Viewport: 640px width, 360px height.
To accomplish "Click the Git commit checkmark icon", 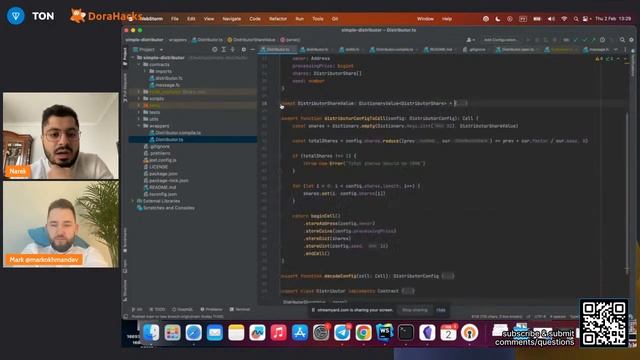I will (584, 40).
